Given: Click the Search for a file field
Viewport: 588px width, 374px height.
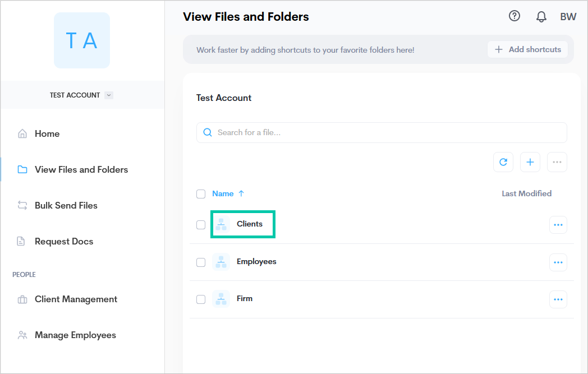Looking at the screenshot, I should tap(382, 133).
